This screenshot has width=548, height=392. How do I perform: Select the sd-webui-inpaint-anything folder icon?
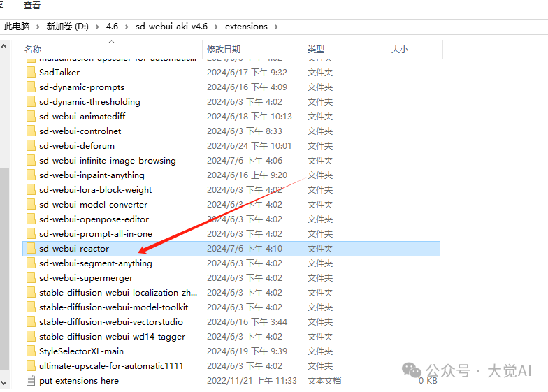[31, 175]
